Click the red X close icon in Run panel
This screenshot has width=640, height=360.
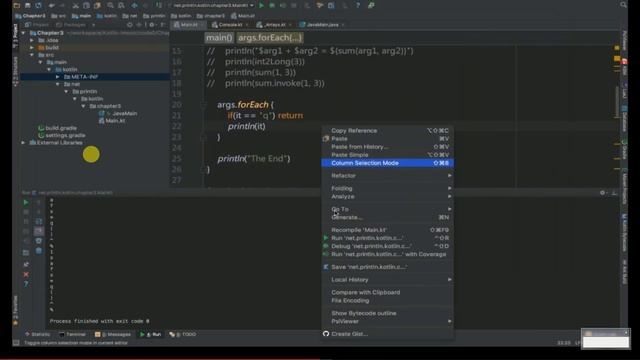click(26, 274)
